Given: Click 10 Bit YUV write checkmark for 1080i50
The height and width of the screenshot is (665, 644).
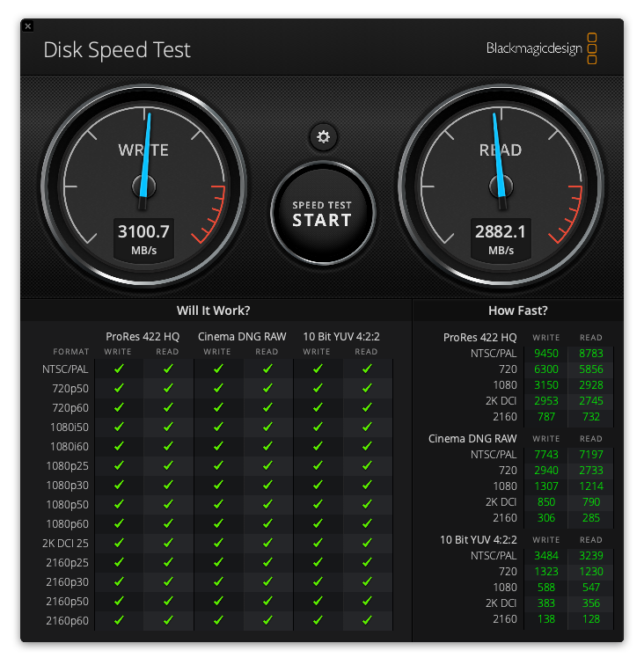Looking at the screenshot, I should 318,427.
